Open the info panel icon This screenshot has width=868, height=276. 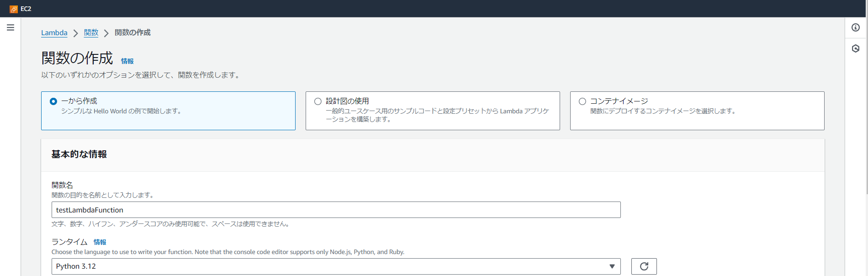(856, 27)
